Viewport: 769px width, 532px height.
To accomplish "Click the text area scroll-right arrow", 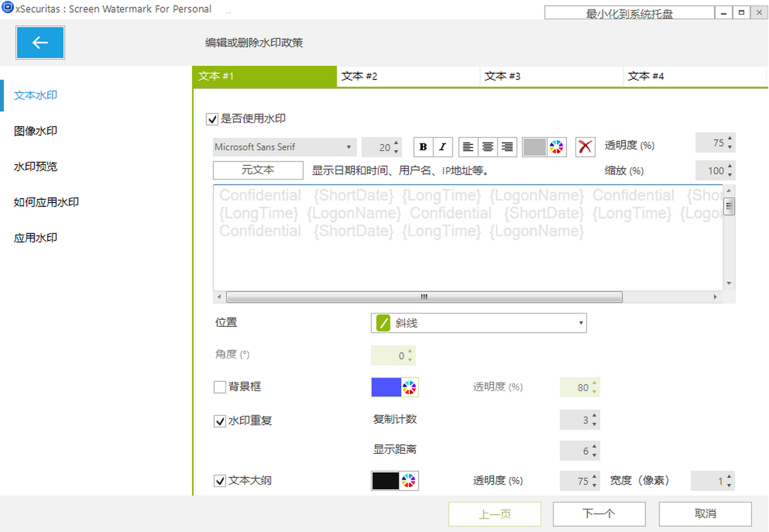I will point(716,297).
